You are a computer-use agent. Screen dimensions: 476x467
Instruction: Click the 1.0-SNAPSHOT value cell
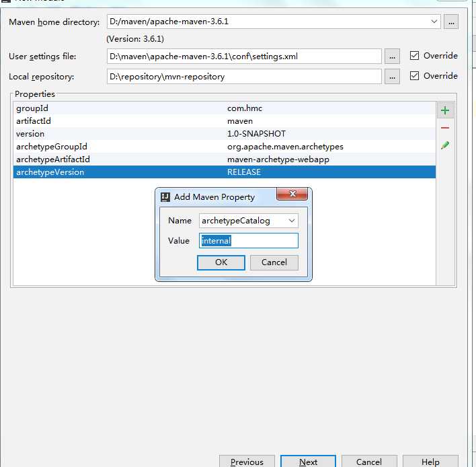(x=256, y=134)
